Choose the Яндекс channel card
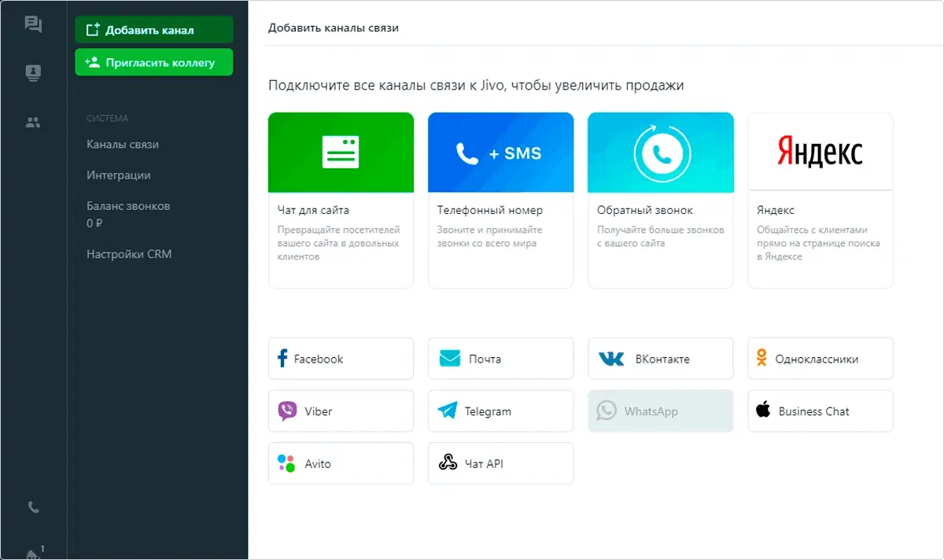 coord(820,201)
